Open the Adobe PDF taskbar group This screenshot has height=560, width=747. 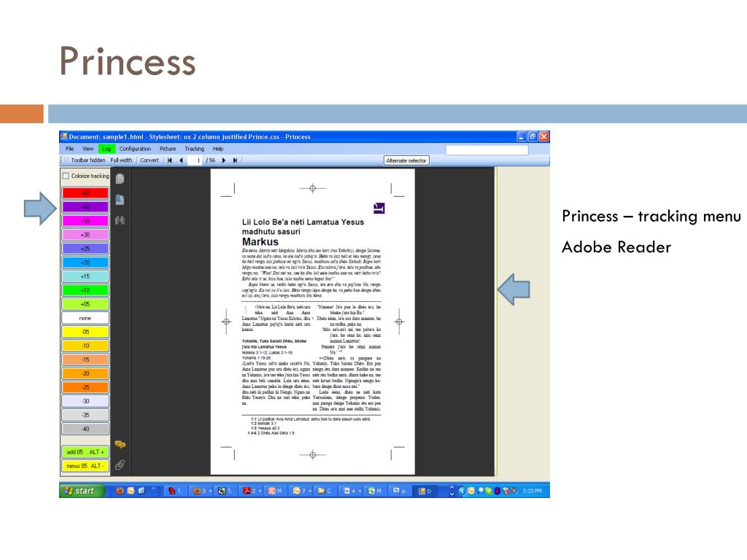coord(252,491)
